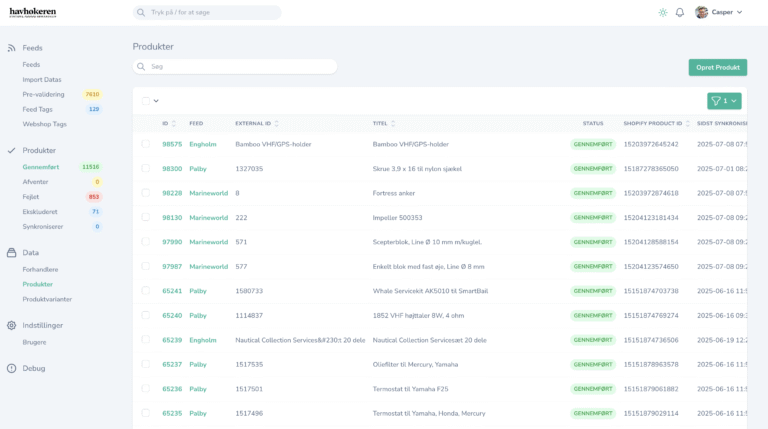768x429 pixels.
Task: Toggle the light/dark theme sun icon
Action: tap(663, 13)
